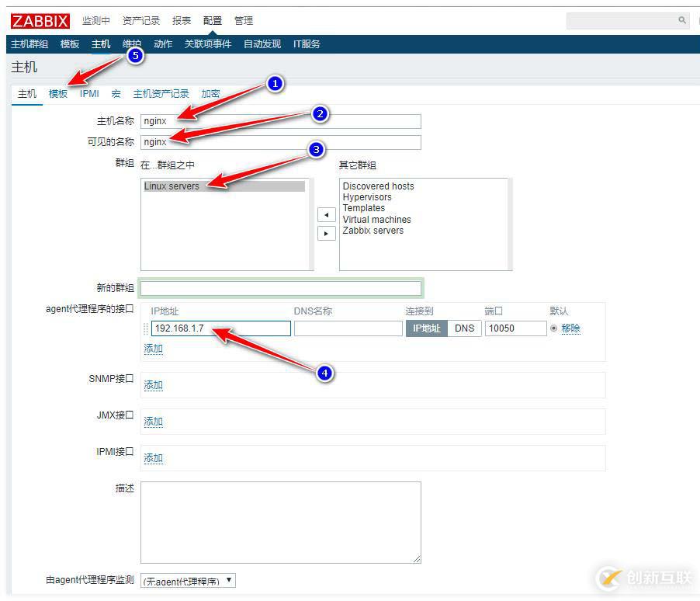Click scrollbar of the in-groups list
This screenshot has width=700, height=601.
click(311, 224)
